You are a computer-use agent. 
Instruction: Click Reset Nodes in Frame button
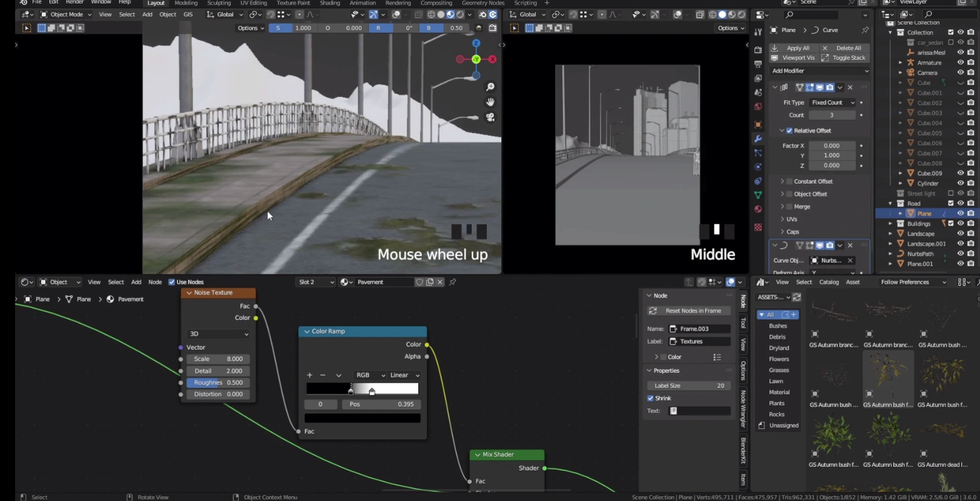(689, 311)
